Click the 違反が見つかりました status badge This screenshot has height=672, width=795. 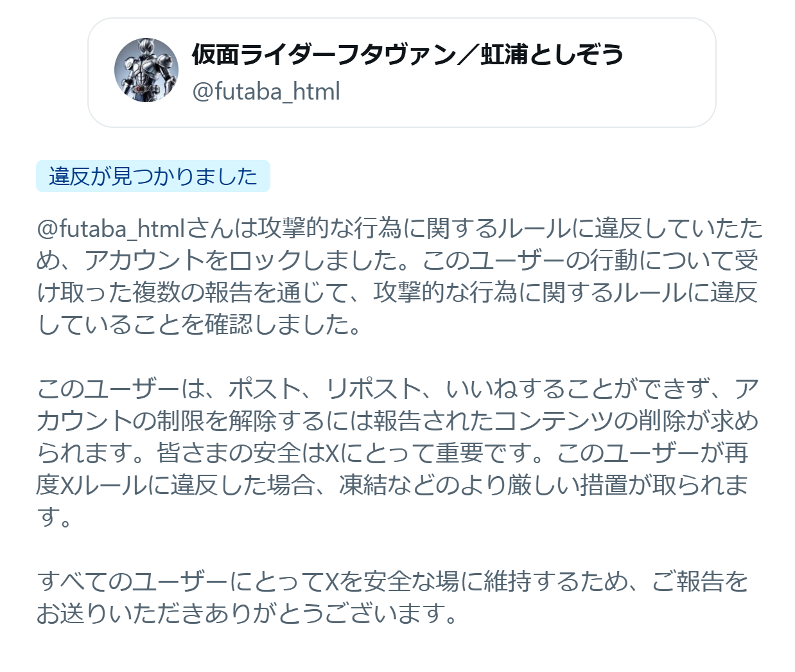pos(153,176)
